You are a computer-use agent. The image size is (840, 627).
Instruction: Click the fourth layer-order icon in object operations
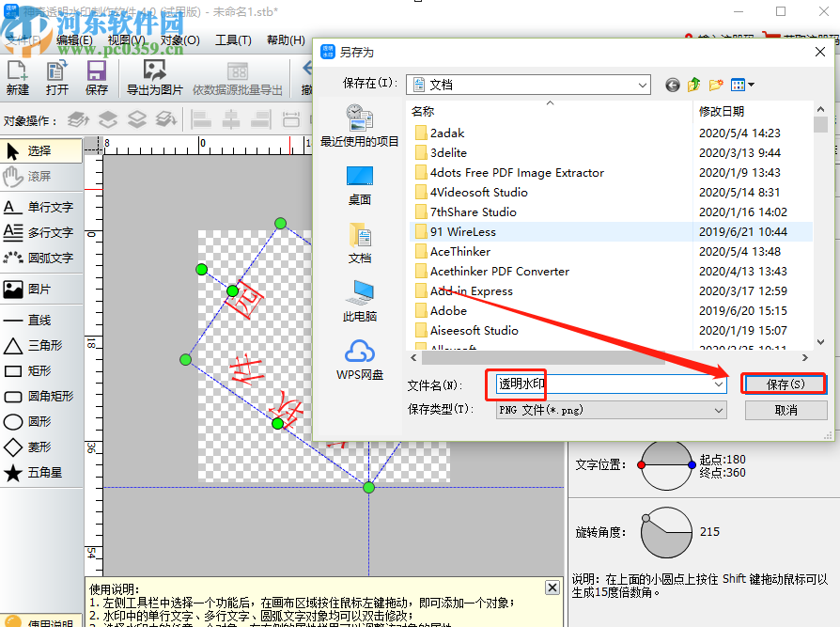[166, 119]
